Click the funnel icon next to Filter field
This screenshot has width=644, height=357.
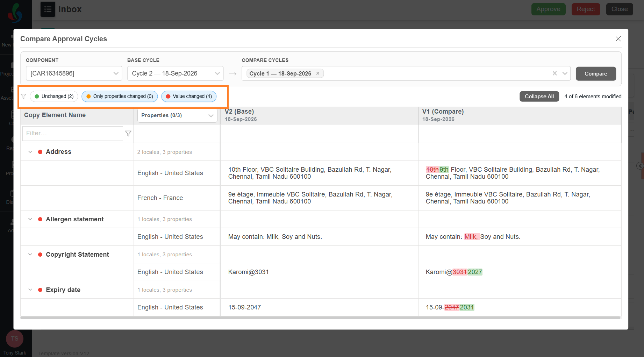(128, 134)
